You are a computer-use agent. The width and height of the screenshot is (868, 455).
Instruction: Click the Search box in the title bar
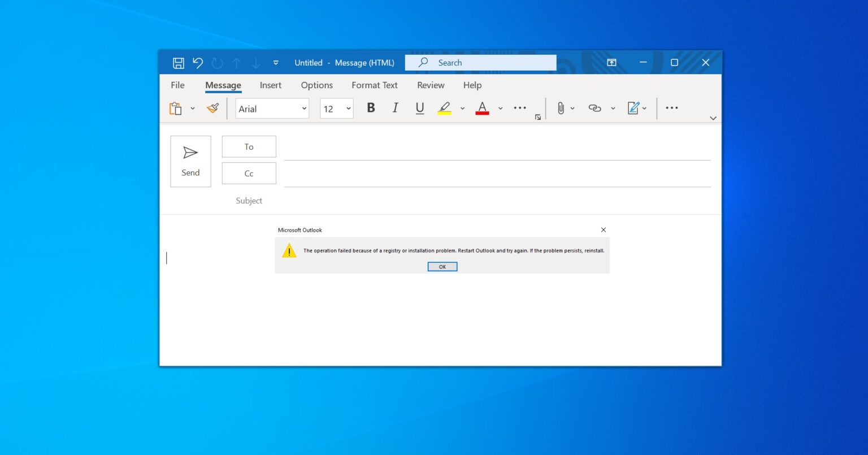[480, 63]
